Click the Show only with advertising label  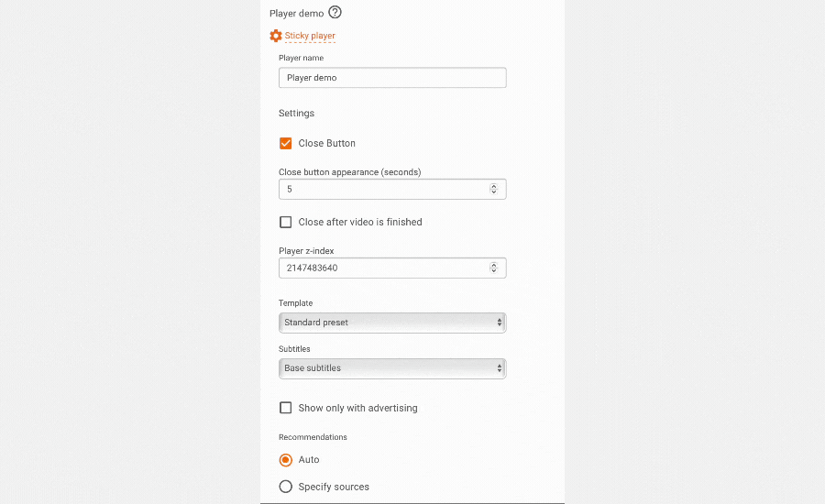tap(357, 408)
